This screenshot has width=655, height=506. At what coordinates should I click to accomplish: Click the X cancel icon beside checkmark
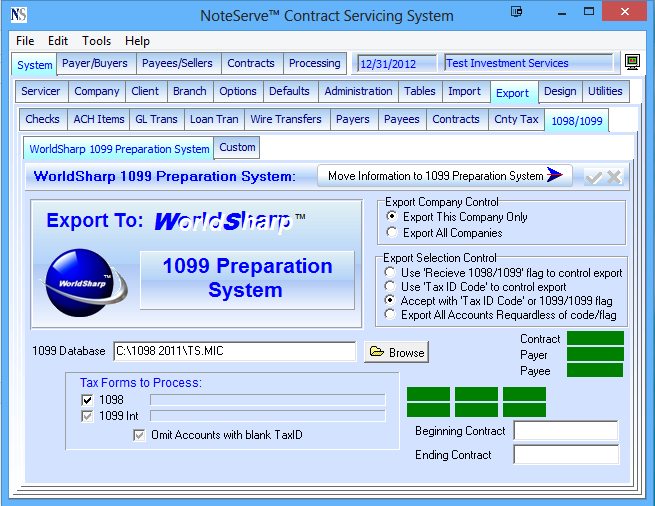[x=613, y=176]
